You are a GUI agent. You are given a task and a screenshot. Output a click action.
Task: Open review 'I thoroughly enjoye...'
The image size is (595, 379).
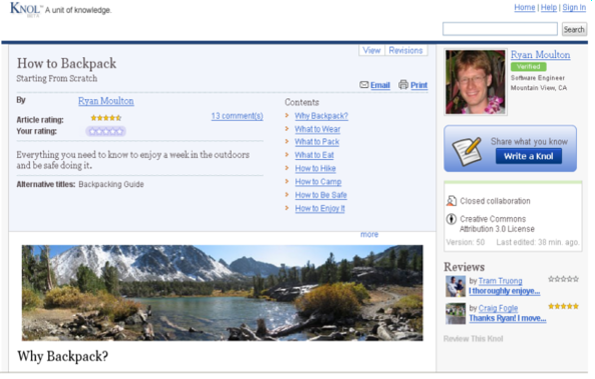[504, 291]
